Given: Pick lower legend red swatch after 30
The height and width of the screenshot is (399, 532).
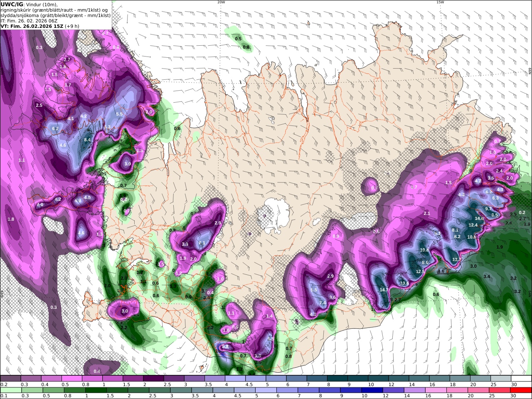Looking at the screenshot, I should [x=521, y=390].
